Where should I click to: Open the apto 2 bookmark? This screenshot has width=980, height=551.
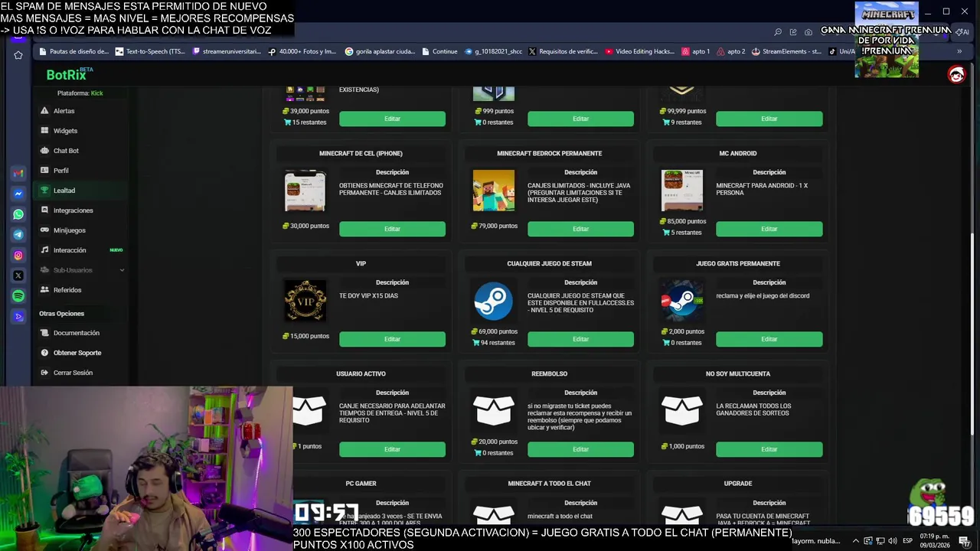pos(730,52)
